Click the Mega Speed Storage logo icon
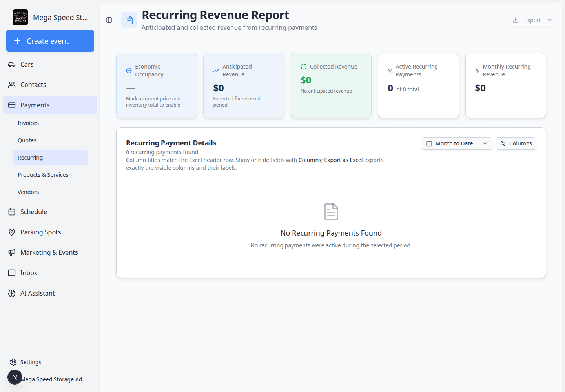 (x=20, y=17)
